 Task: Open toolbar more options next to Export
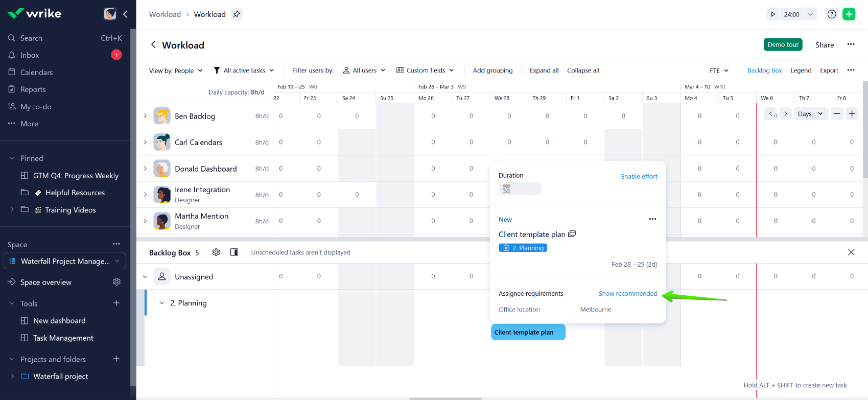click(851, 70)
